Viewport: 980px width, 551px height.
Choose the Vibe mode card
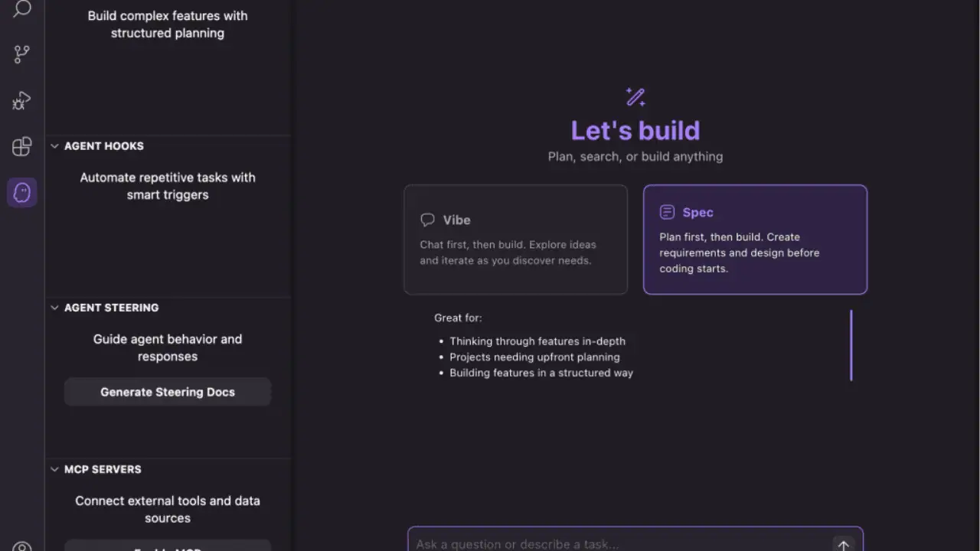click(x=516, y=240)
